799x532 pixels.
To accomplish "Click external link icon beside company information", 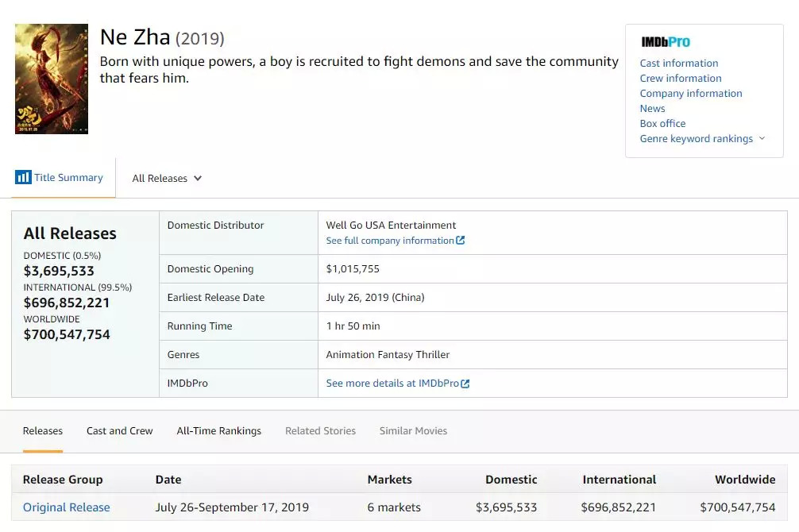I will [461, 241].
